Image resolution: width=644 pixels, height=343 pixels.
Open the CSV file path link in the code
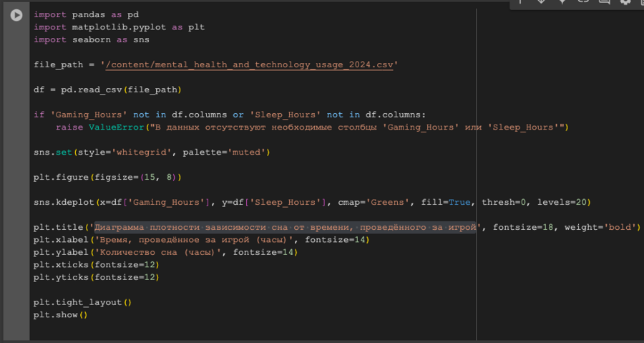click(x=249, y=65)
